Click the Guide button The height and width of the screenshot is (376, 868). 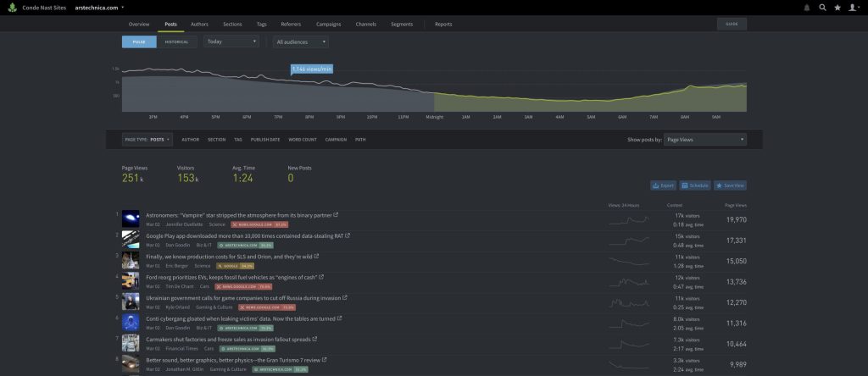732,25
